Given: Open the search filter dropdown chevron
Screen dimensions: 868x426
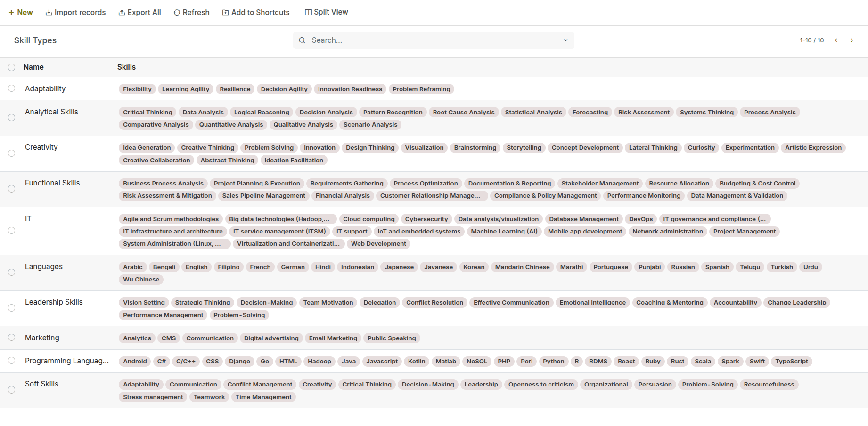Looking at the screenshot, I should [565, 40].
